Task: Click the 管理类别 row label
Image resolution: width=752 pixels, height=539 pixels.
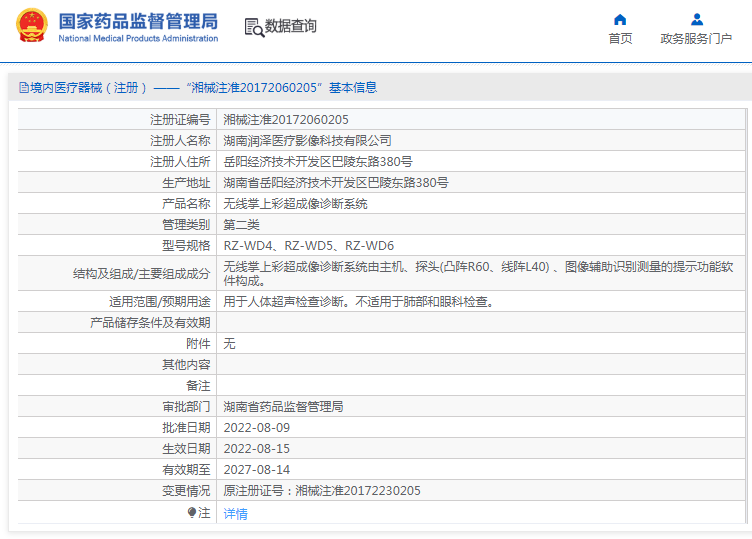Action: pos(186,225)
